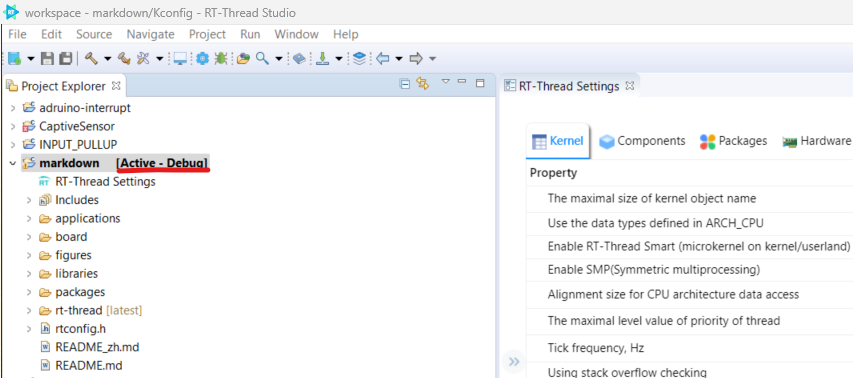Screen dimensions: 853x378
Task: Build the project with the hammer icon
Action: [91, 58]
